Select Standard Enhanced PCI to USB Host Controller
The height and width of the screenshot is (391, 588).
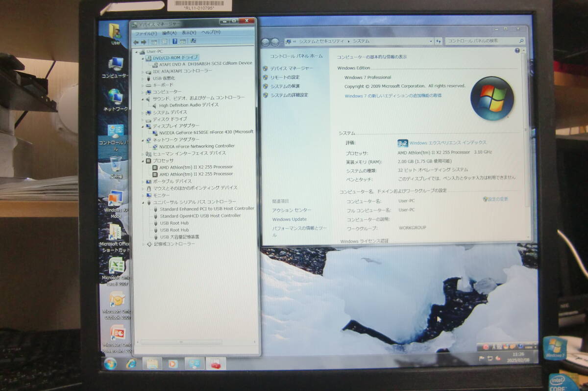[203, 209]
